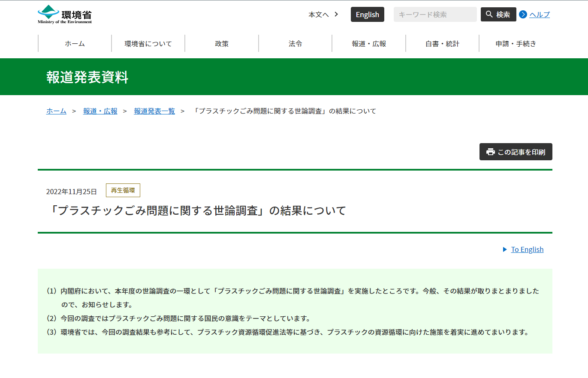The width and height of the screenshot is (588, 378).
Task: Go to 報道・広報 in the navigation bar
Action: coord(369,43)
